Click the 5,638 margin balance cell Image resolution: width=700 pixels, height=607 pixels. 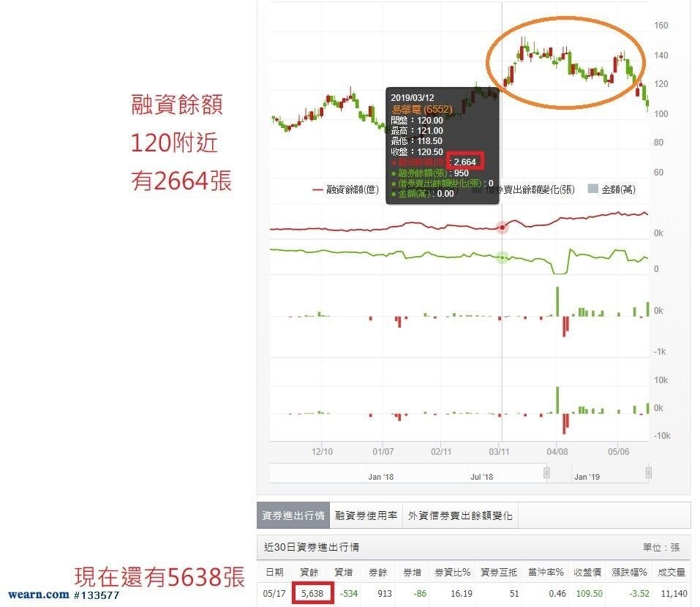tap(312, 594)
